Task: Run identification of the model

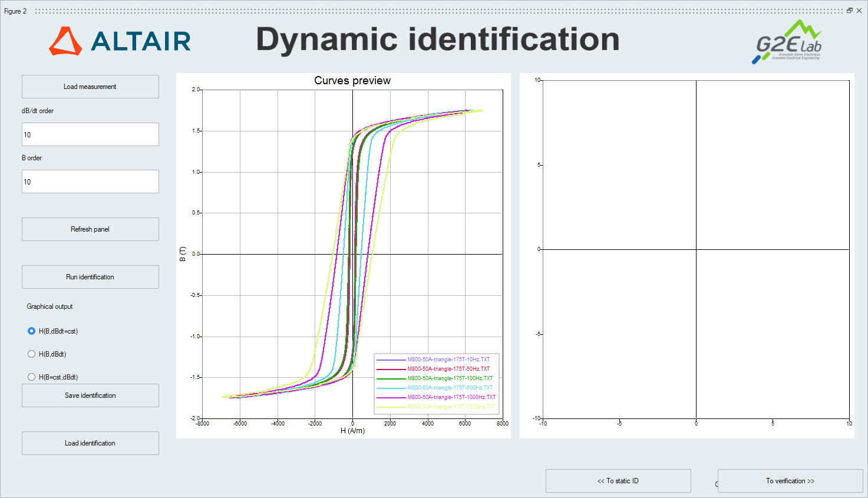Action: 90,277
